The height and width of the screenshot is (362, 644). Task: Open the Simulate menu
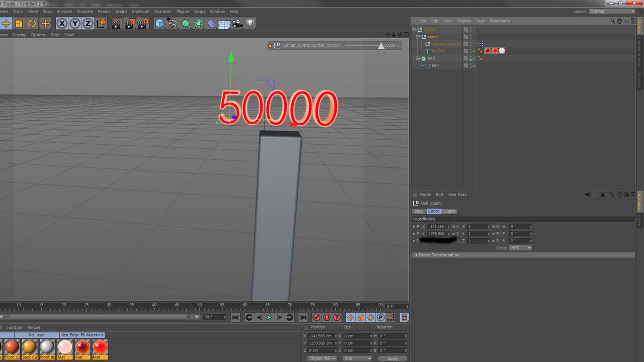(85, 11)
